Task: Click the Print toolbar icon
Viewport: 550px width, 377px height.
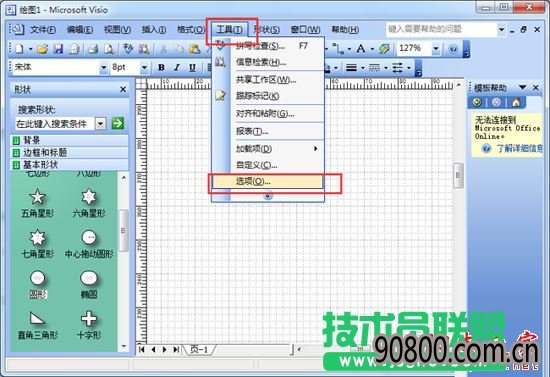Action: 93,49
